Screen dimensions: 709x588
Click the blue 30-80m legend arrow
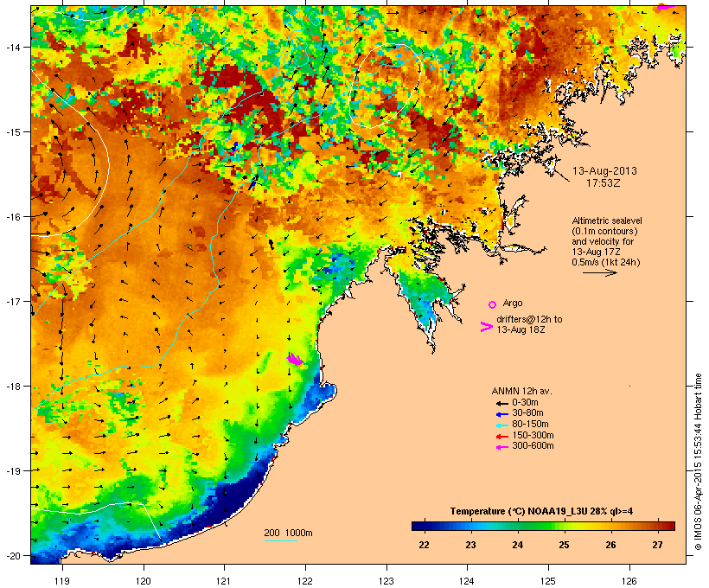click(501, 414)
